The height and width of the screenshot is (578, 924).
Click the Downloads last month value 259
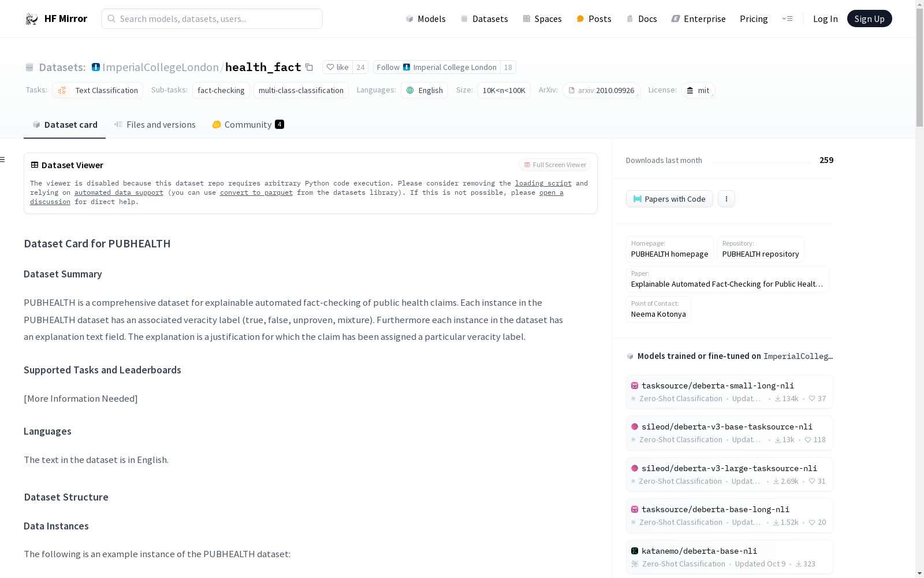[x=826, y=160]
